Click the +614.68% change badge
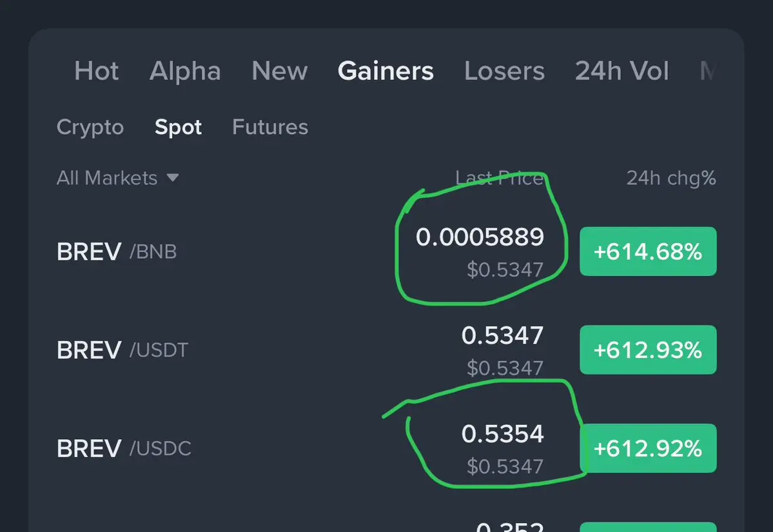 coord(647,251)
